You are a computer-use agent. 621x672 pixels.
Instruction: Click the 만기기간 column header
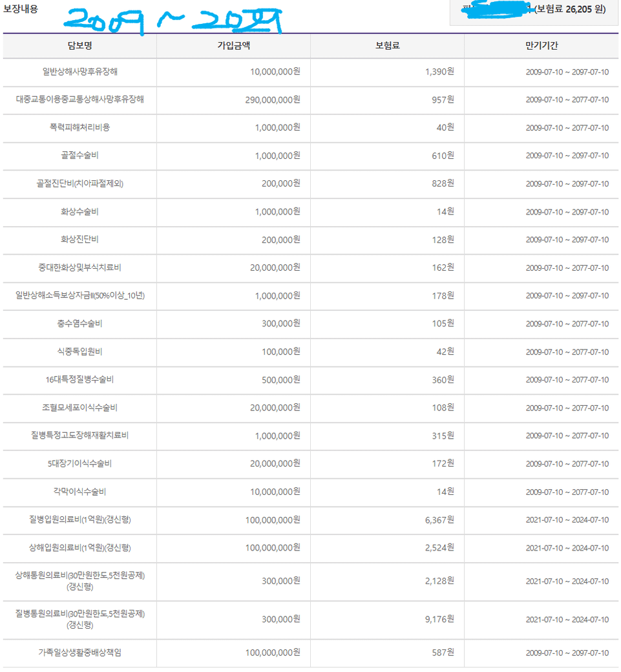click(x=542, y=46)
